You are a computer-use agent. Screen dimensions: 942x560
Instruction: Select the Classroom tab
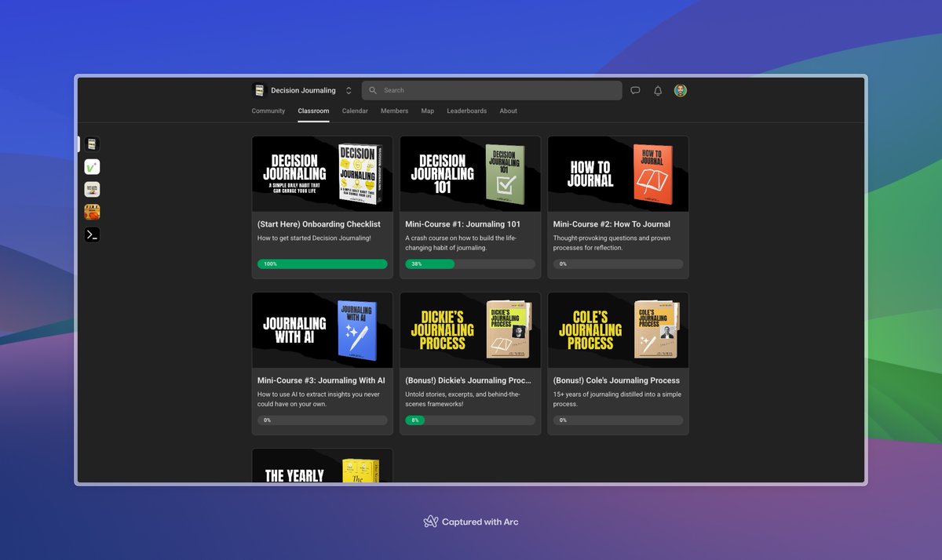coord(313,111)
